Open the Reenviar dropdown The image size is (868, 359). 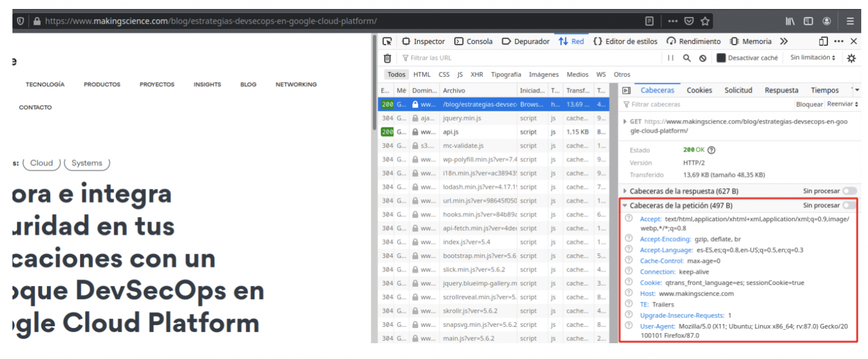coord(842,104)
